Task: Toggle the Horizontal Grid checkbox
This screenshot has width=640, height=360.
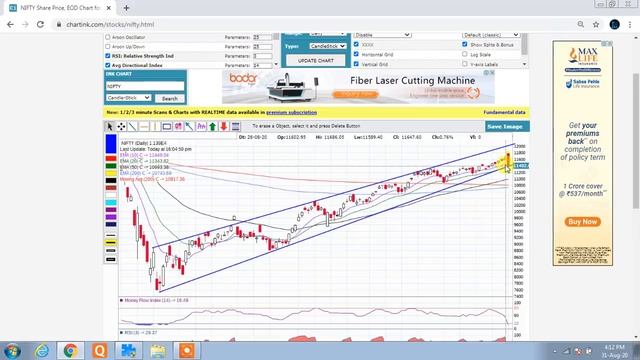Action: [x=356, y=54]
